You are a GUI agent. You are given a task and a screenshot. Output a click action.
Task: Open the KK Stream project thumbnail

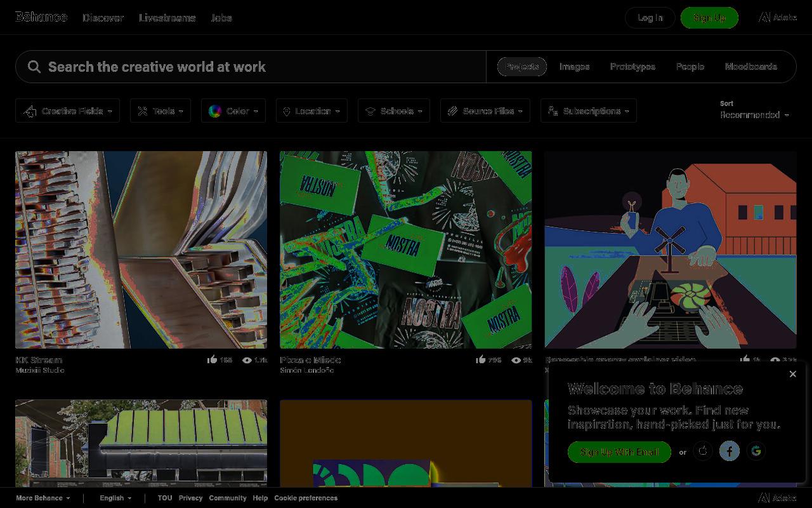[141, 250]
